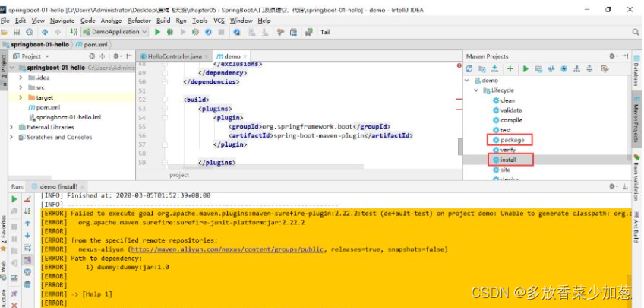Open the VCS menu
644x308 pixels.
(219, 21)
